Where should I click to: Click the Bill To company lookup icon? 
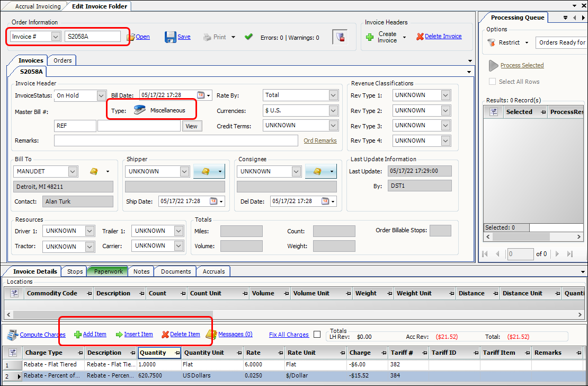coord(94,171)
